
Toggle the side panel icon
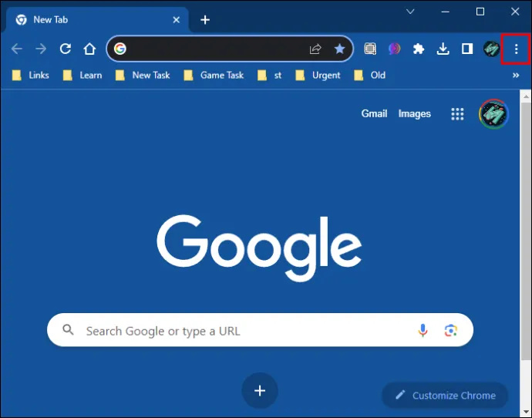467,49
